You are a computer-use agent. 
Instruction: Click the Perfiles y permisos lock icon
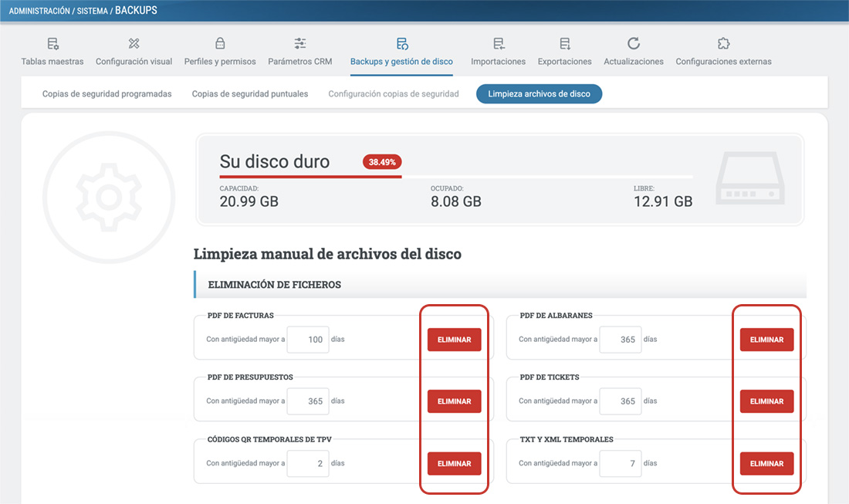pyautogui.click(x=220, y=43)
